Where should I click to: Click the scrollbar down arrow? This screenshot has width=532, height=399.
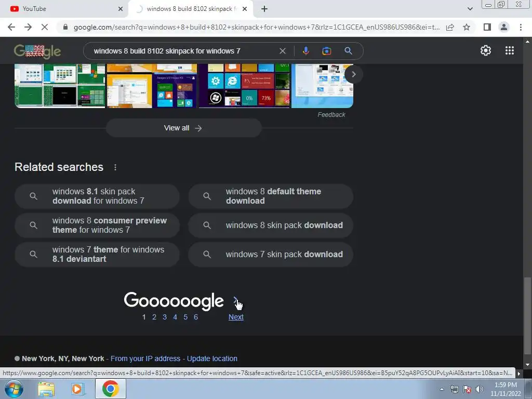pos(527,365)
